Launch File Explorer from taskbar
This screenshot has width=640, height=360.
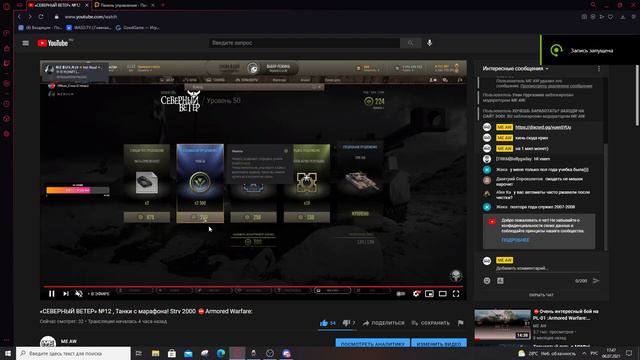156,353
